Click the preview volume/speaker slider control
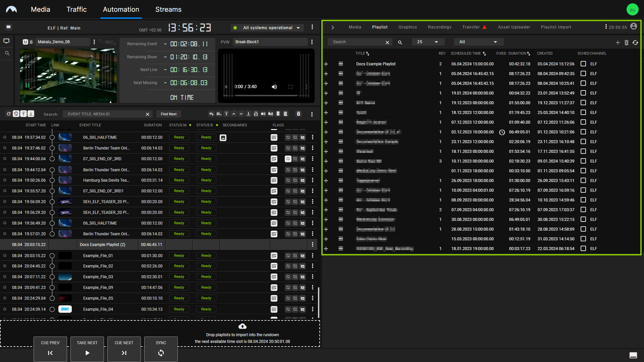Viewport: 644px width, 362px height. coord(274,86)
